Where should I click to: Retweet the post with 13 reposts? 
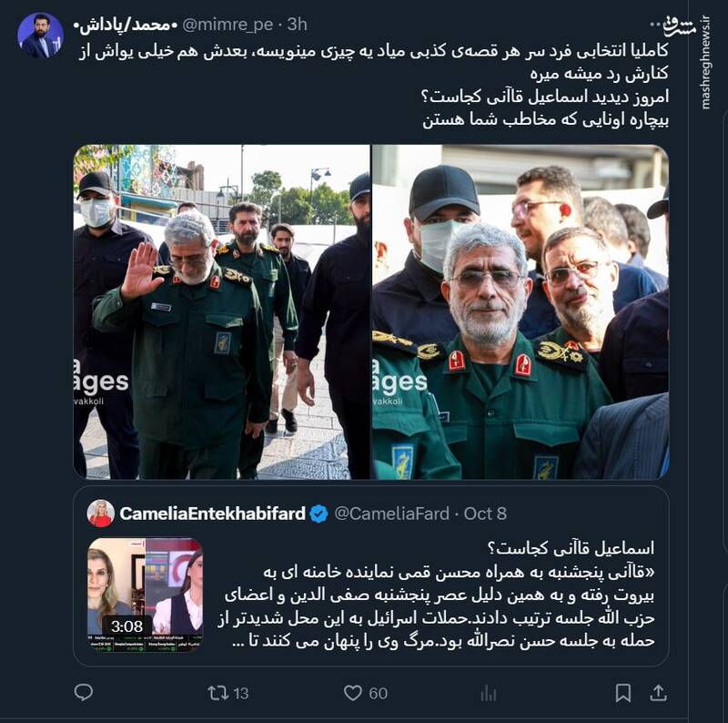[x=228, y=693]
